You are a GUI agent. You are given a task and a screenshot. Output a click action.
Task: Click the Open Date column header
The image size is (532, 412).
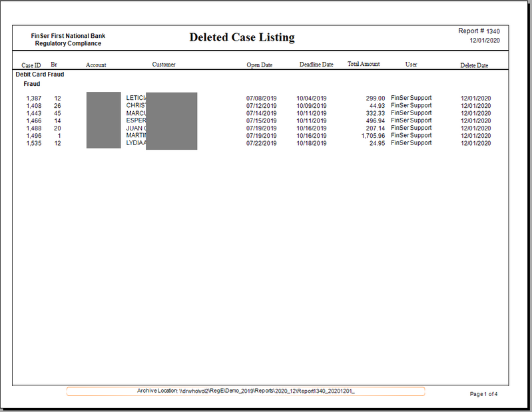260,65
